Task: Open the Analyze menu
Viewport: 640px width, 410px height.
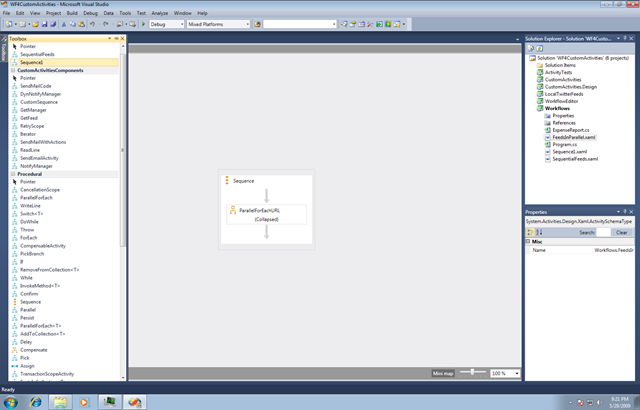Action: click(160, 13)
